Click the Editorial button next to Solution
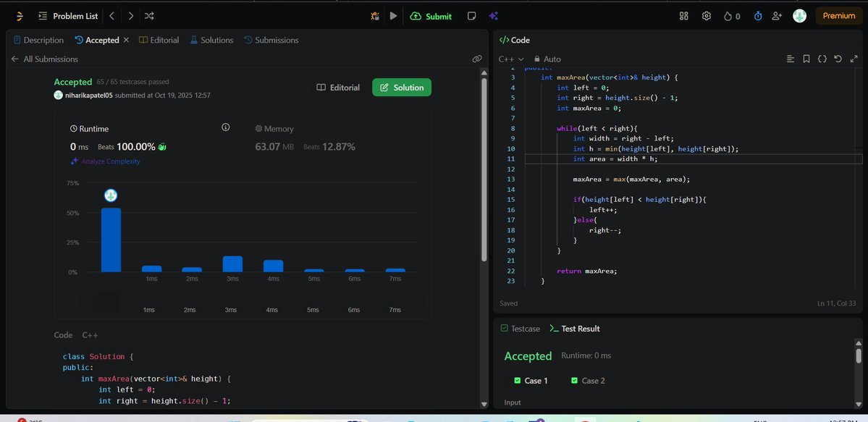Screen dimensions: 868x422 click(x=338, y=88)
